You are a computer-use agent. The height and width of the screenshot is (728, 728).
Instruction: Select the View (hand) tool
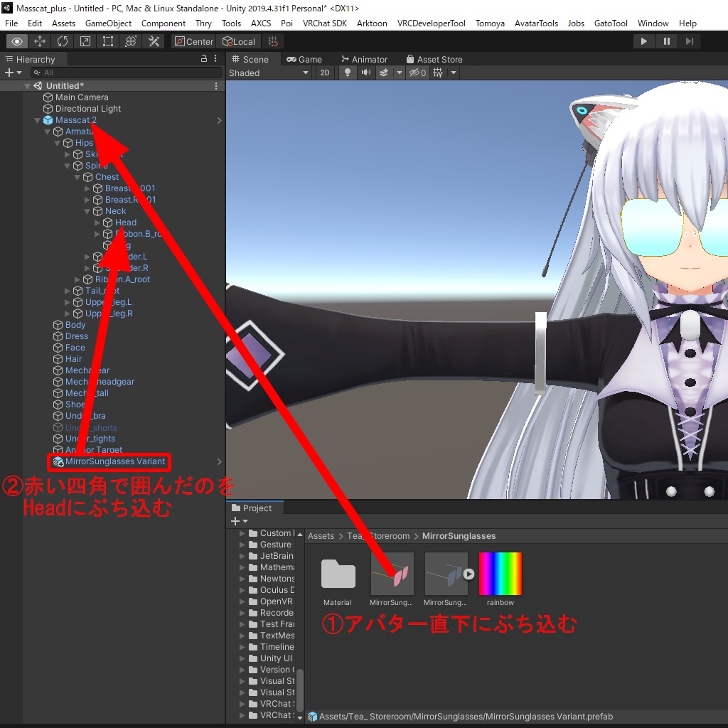pyautogui.click(x=17, y=41)
